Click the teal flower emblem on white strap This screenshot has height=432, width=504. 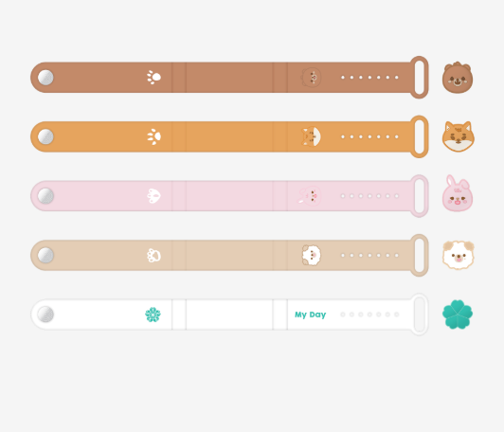pos(153,315)
